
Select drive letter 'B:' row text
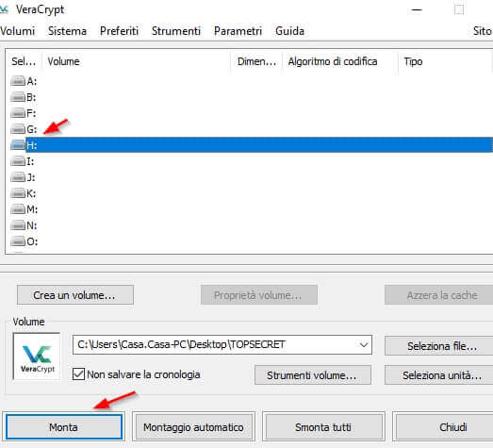[x=31, y=97]
